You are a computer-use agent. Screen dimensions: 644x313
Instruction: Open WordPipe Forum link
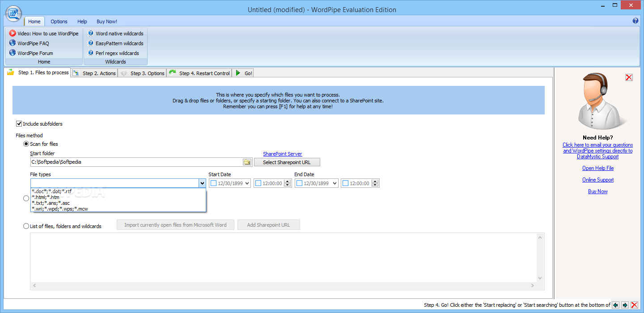pyautogui.click(x=31, y=53)
